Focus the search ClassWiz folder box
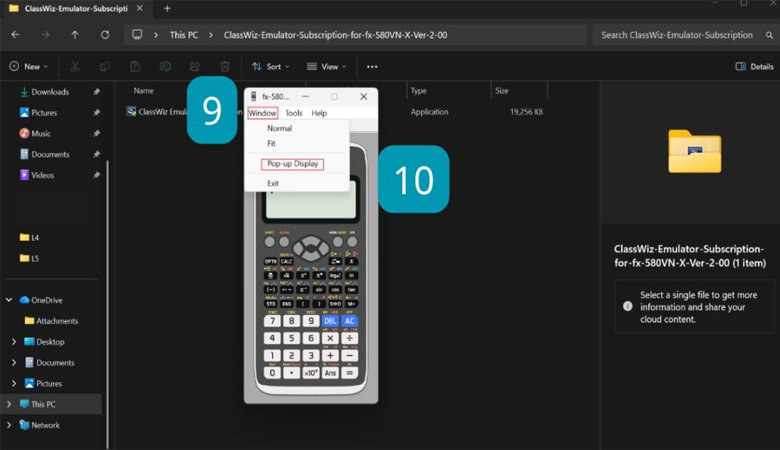This screenshot has width=780, height=450. click(x=684, y=35)
